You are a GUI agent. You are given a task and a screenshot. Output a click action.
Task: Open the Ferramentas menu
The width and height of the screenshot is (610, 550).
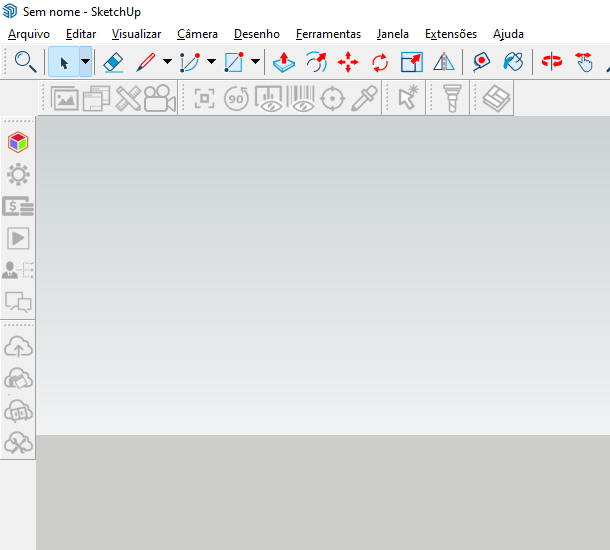328,34
